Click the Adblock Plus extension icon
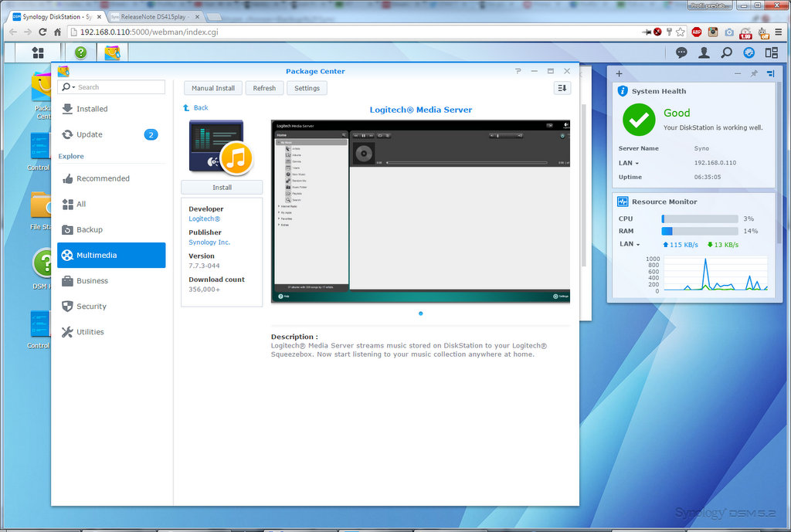791x532 pixels. point(697,32)
